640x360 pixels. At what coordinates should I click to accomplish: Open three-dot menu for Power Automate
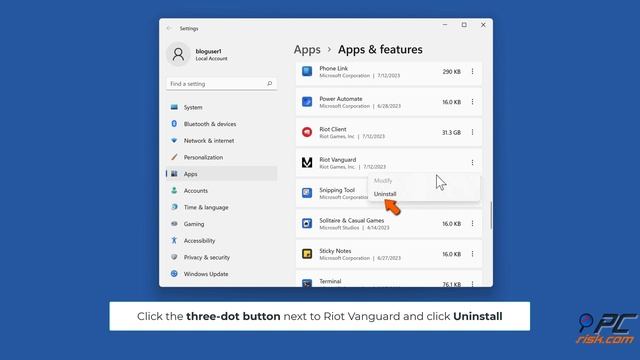click(472, 102)
